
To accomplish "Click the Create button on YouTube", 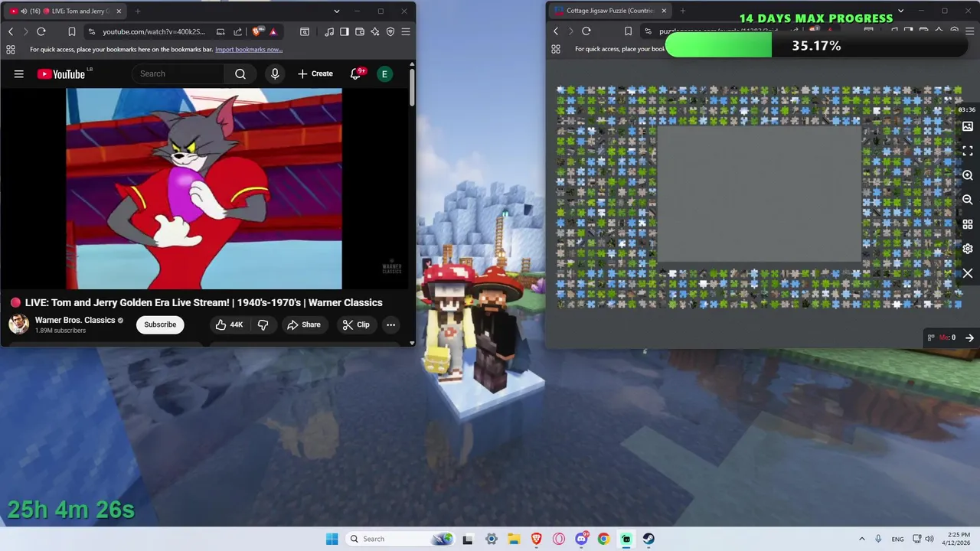I will tap(315, 73).
